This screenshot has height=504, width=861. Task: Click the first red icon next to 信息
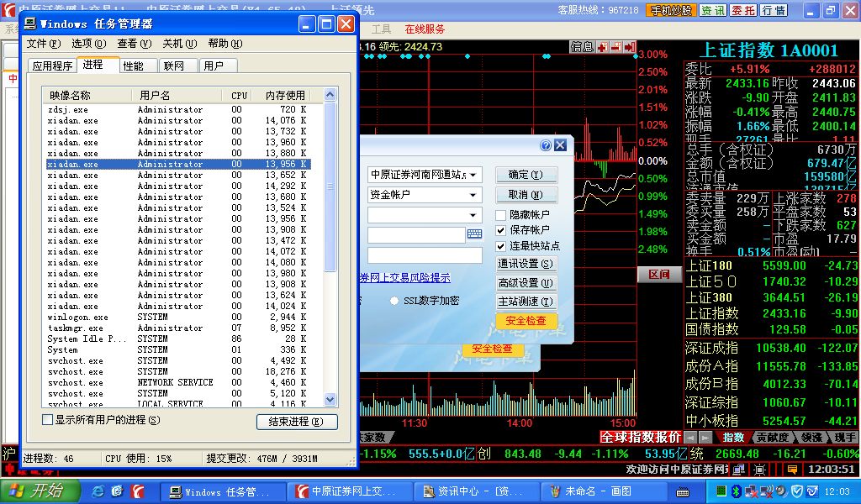point(602,47)
